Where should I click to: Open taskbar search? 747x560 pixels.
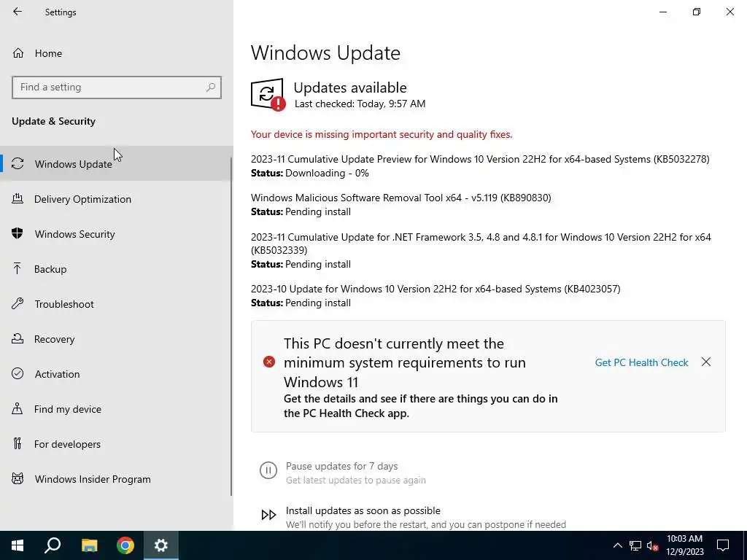point(53,545)
